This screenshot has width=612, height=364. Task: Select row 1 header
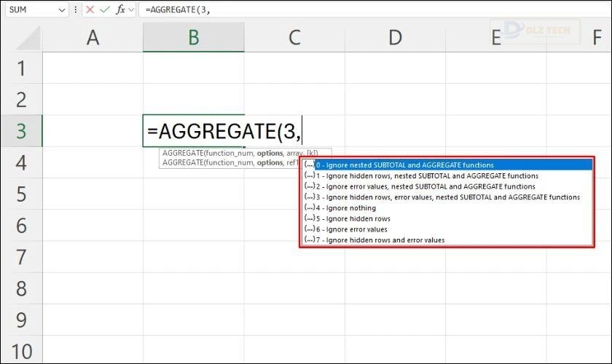(21, 68)
